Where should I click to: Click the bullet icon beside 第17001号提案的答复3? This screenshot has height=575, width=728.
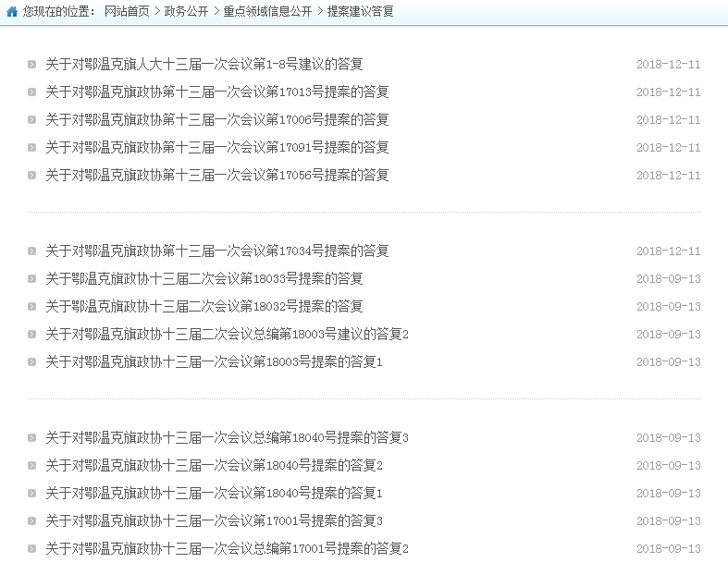click(x=32, y=521)
